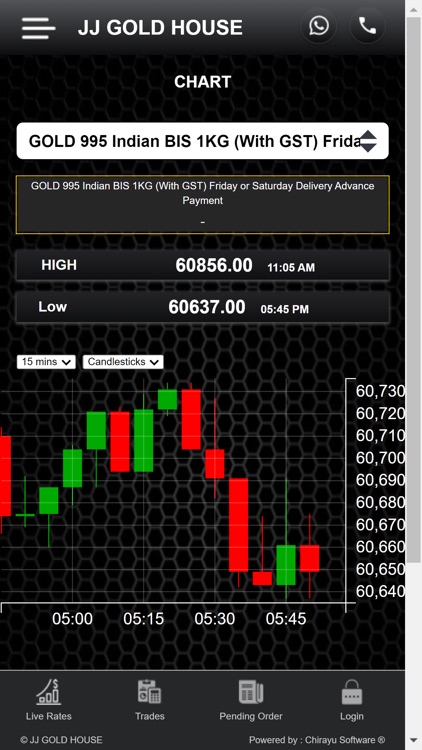Click the Low value 60637.00

coord(207,307)
